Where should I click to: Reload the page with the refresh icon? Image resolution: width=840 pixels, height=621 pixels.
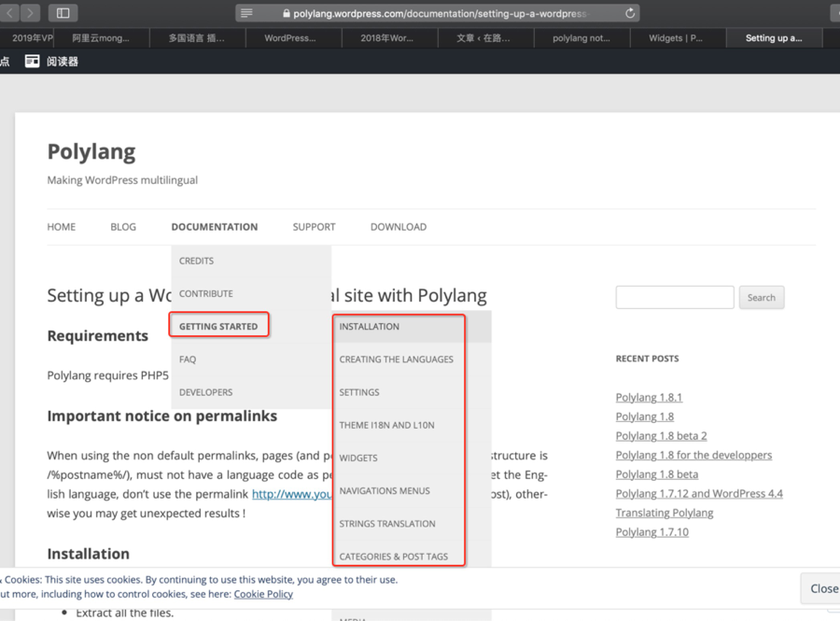pyautogui.click(x=630, y=13)
